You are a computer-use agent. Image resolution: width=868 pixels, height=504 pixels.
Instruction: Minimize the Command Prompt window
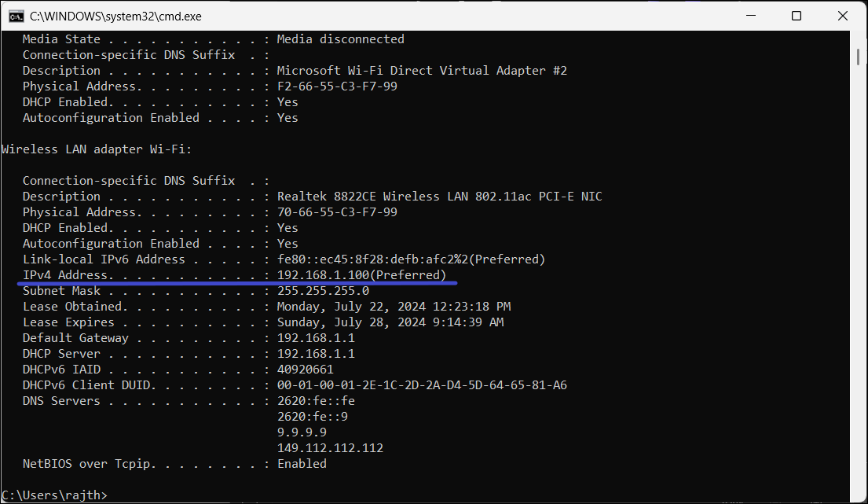(751, 16)
